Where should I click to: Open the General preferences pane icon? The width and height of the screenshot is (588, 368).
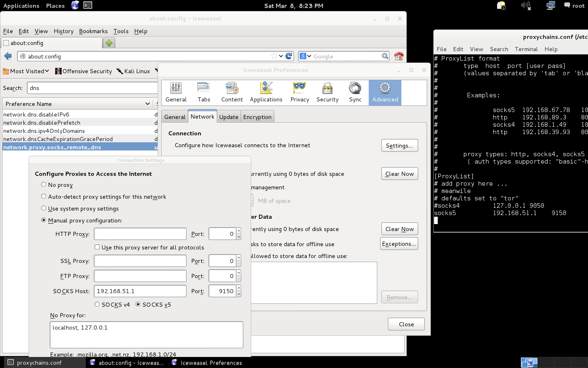pyautogui.click(x=176, y=92)
